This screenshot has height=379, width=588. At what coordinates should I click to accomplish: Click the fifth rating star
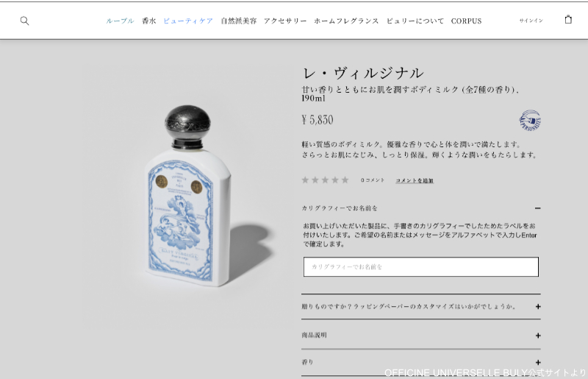coord(345,180)
